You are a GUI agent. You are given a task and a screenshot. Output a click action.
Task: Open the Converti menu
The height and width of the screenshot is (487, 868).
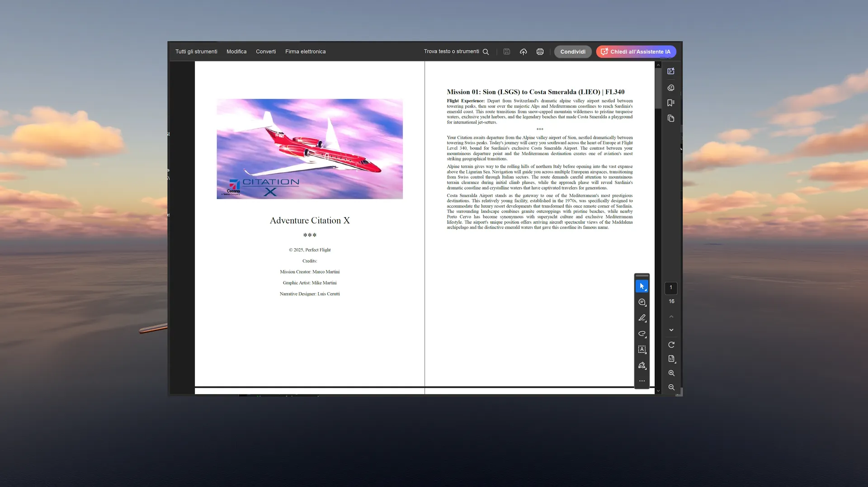[x=266, y=52]
